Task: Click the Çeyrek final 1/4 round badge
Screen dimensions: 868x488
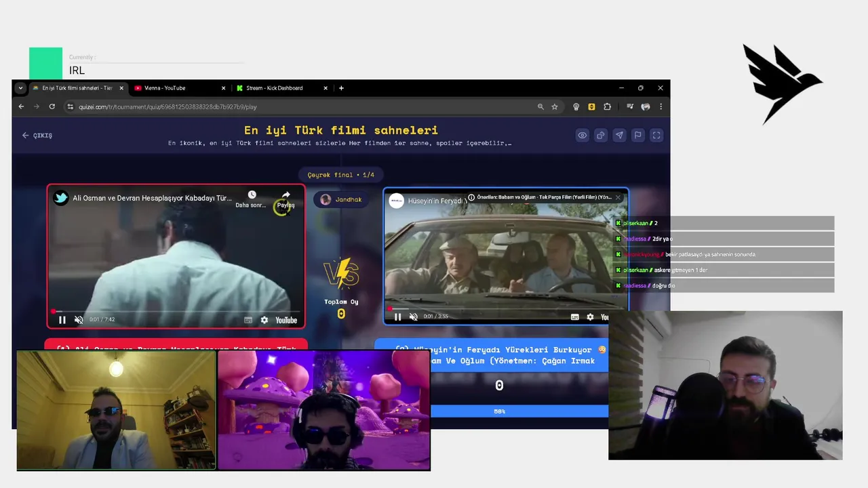Action: coord(341,175)
